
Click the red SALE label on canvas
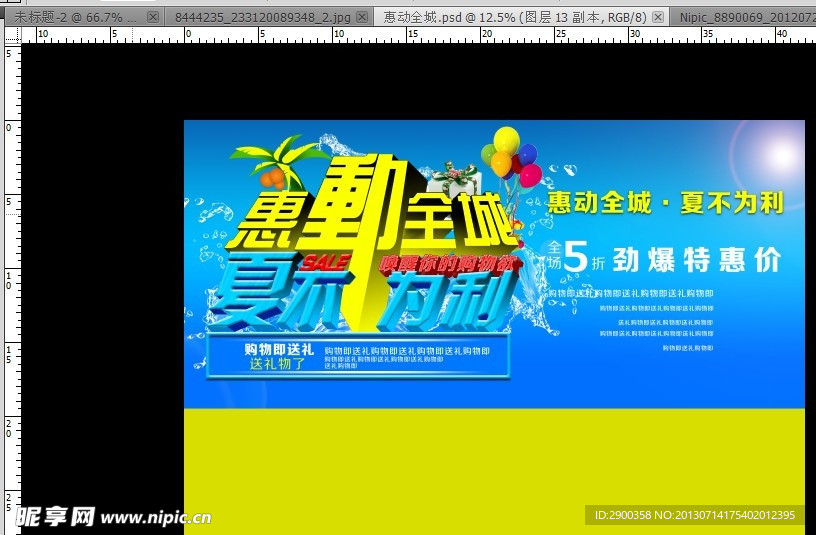(x=325, y=262)
